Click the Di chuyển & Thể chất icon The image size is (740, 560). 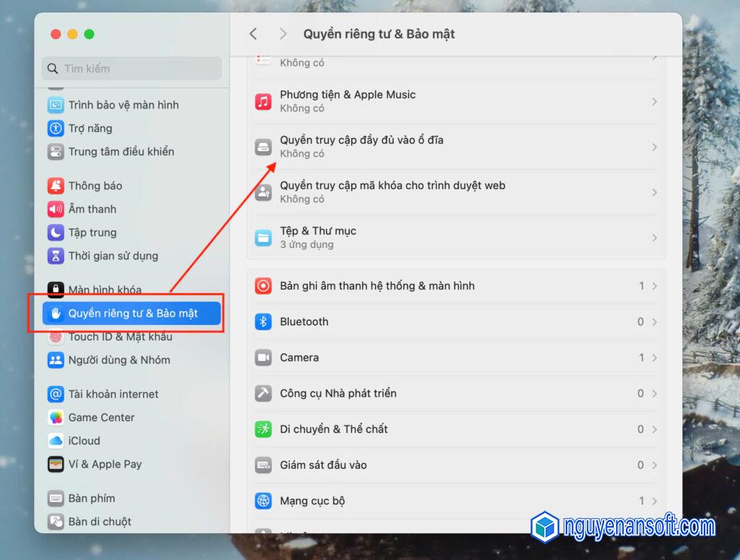[263, 429]
